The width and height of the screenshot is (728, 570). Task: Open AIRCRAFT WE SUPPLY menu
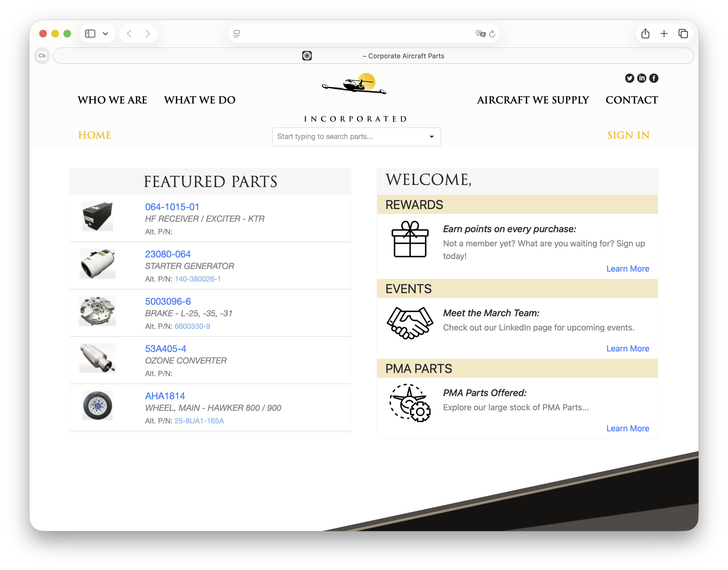pos(533,100)
